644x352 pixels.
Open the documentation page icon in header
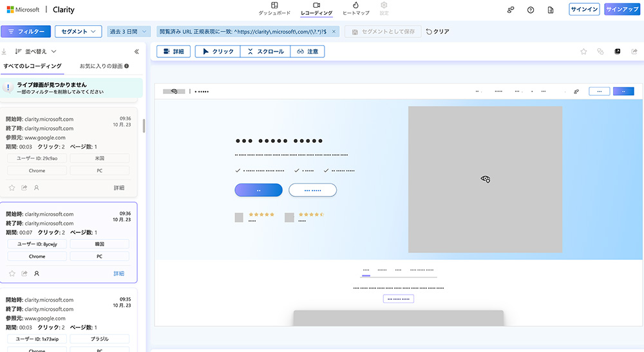click(x=550, y=10)
